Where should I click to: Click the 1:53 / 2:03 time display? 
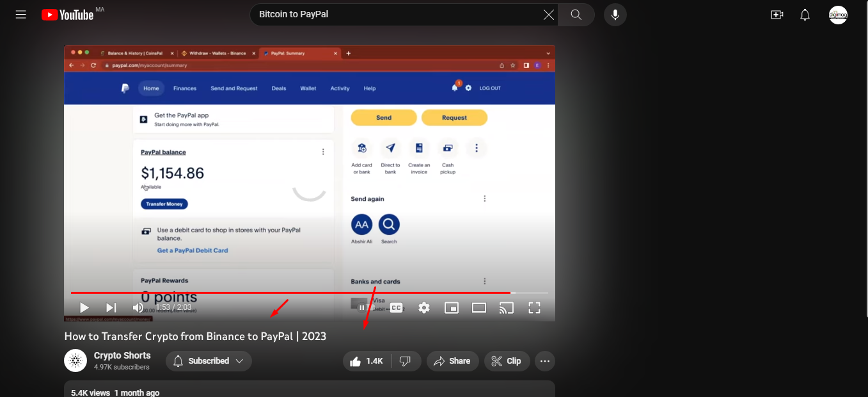pyautogui.click(x=173, y=307)
